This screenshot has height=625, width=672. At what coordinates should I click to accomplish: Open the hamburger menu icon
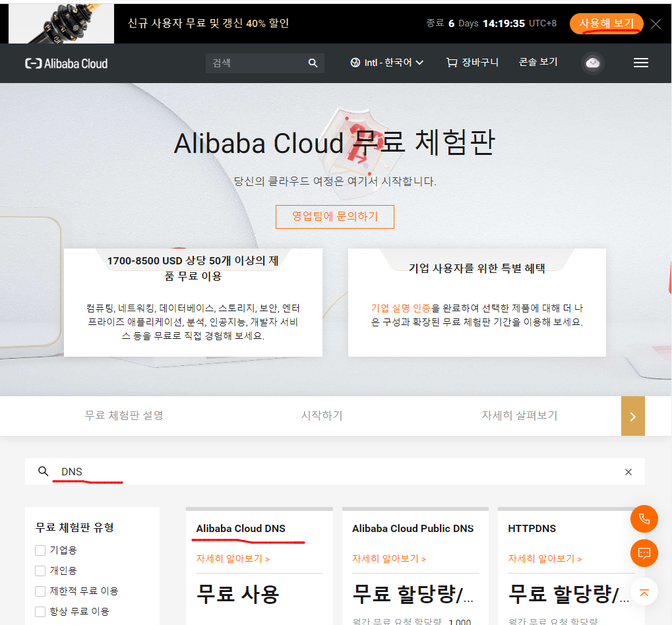click(641, 63)
